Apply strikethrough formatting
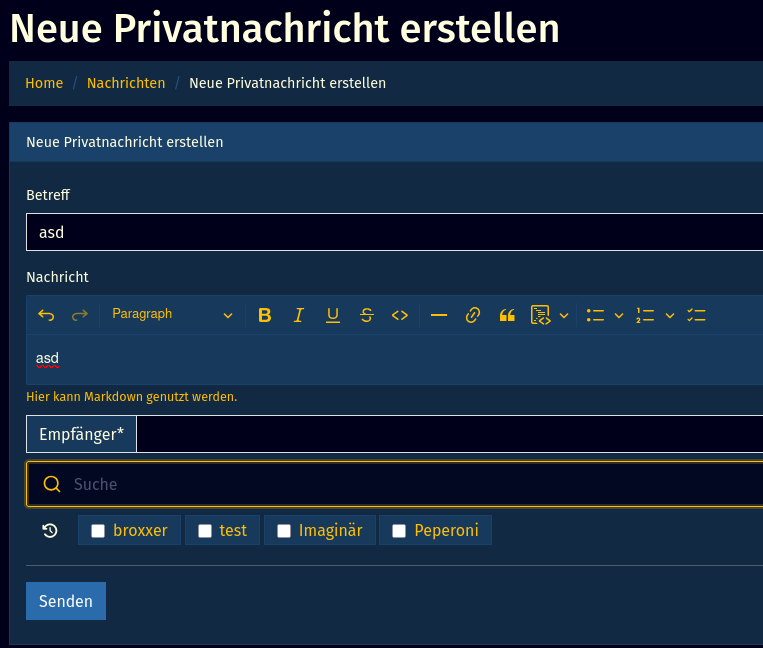This screenshot has width=763, height=648. tap(367, 315)
